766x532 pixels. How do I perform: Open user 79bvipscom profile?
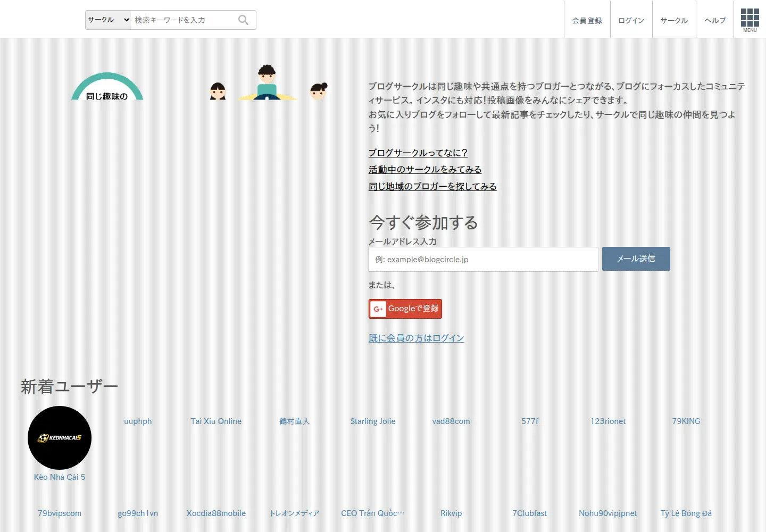click(60, 513)
